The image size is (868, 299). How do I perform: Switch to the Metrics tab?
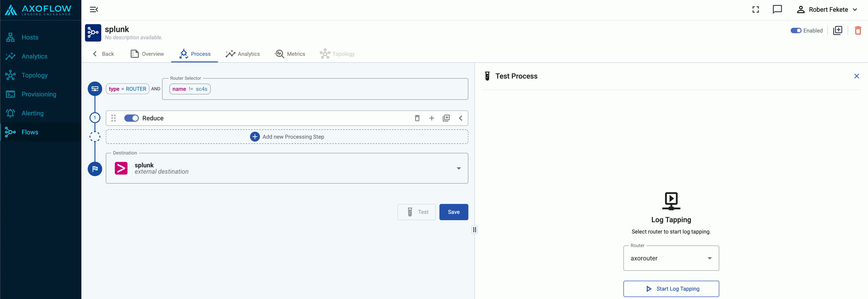pos(290,54)
